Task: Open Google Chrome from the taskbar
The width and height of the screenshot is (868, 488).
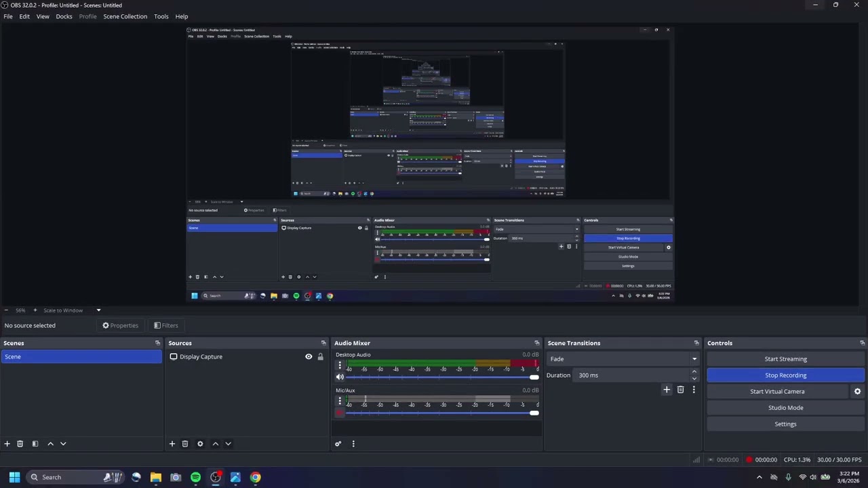Action: pos(255,477)
